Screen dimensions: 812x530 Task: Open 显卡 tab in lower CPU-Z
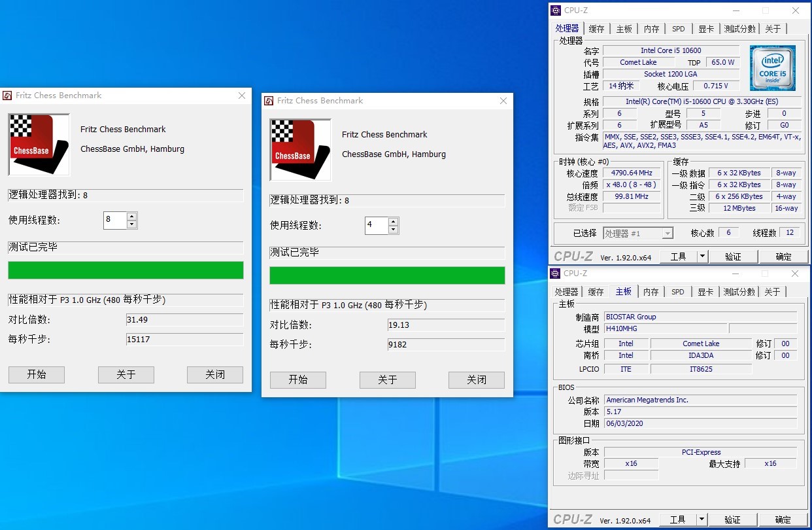(706, 292)
